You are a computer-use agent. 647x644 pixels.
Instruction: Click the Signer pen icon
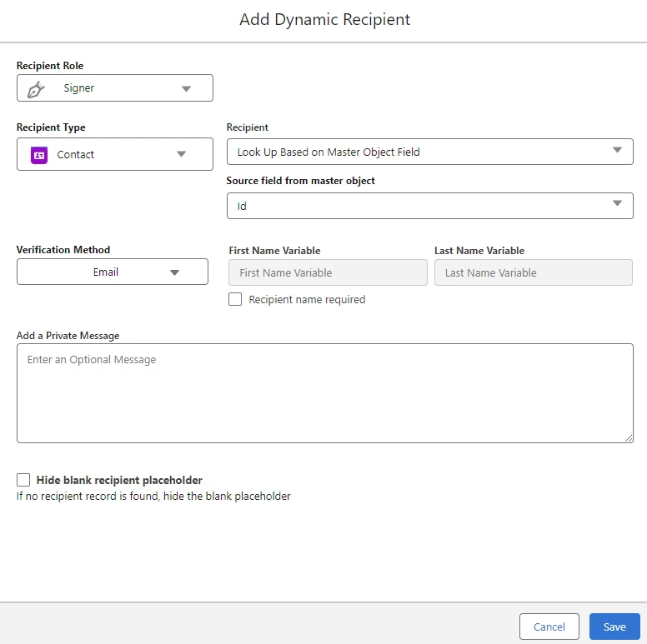coord(36,89)
